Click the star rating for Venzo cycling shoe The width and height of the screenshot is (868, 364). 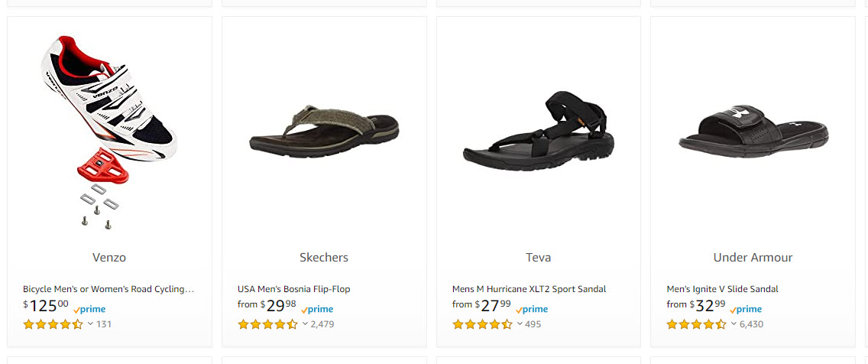tap(53, 324)
